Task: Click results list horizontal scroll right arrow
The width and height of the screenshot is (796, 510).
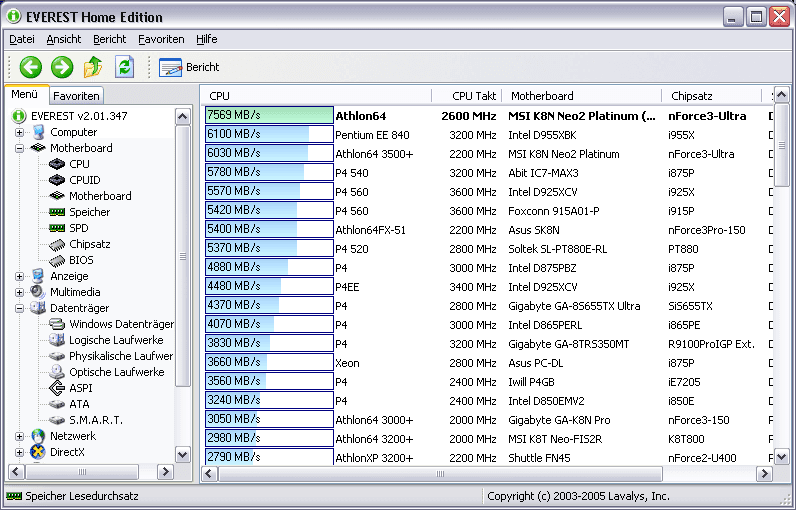Action: click(x=764, y=474)
